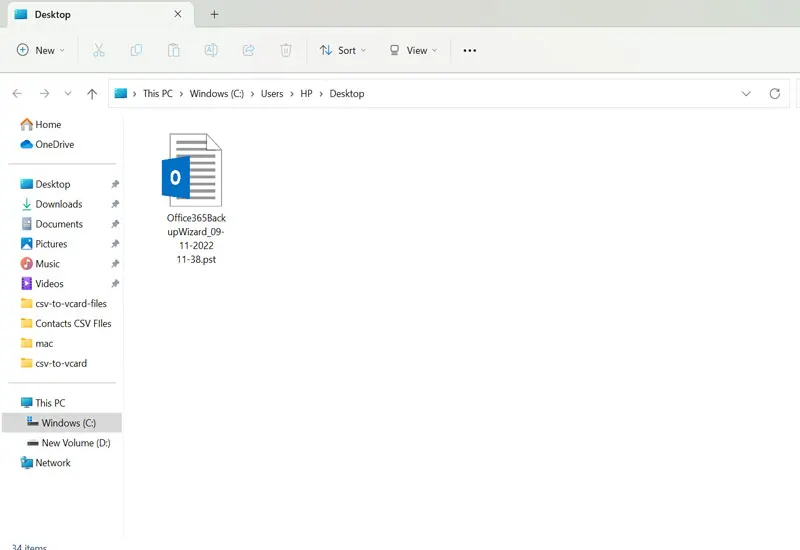This screenshot has height=550, width=800.
Task: Open the Sort options dropdown
Action: [343, 50]
